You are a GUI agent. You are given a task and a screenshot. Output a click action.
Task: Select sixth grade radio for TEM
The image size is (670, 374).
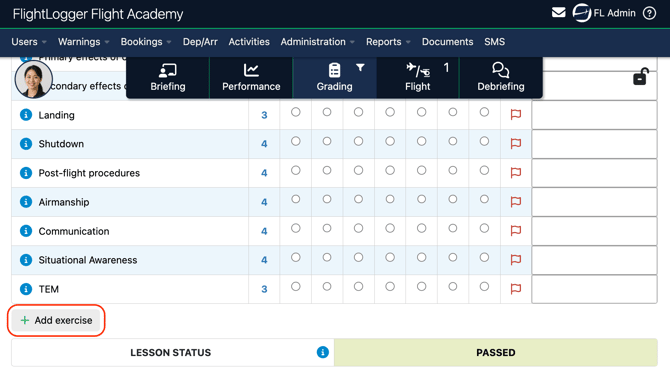click(x=453, y=286)
